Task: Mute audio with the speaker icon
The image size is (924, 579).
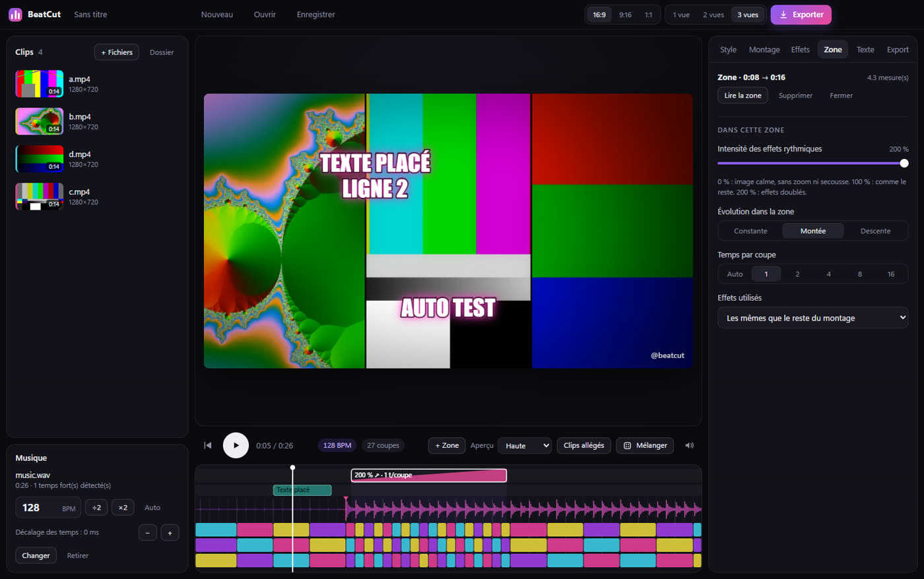Action: (690, 445)
